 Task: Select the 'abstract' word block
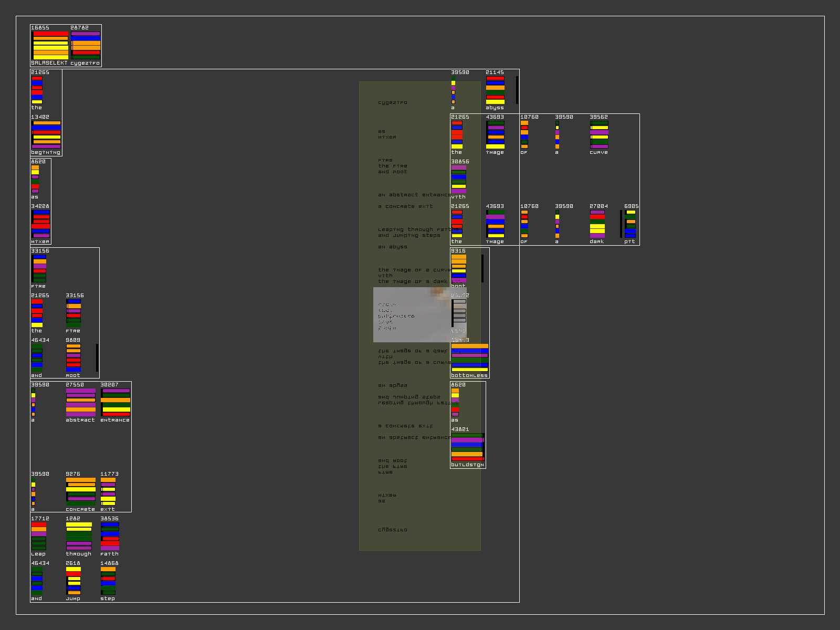tap(80, 403)
